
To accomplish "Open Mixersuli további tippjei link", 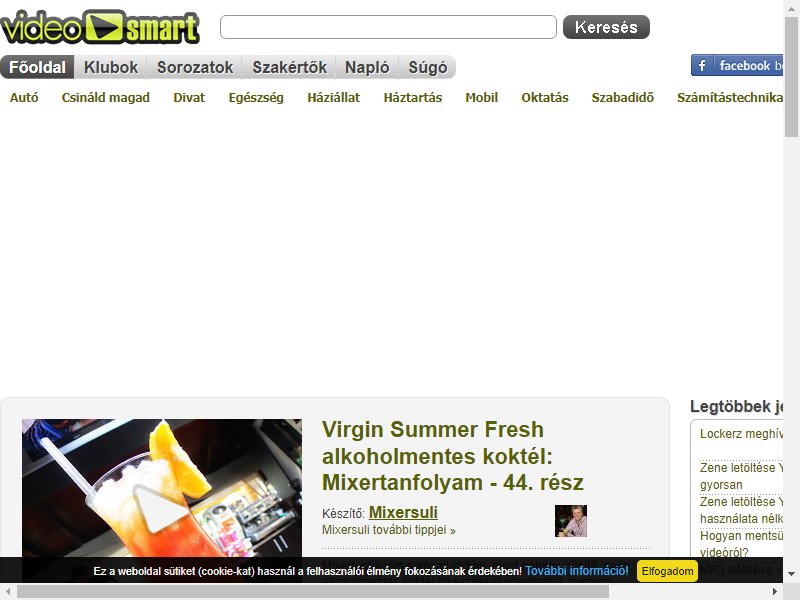I will pos(389,530).
